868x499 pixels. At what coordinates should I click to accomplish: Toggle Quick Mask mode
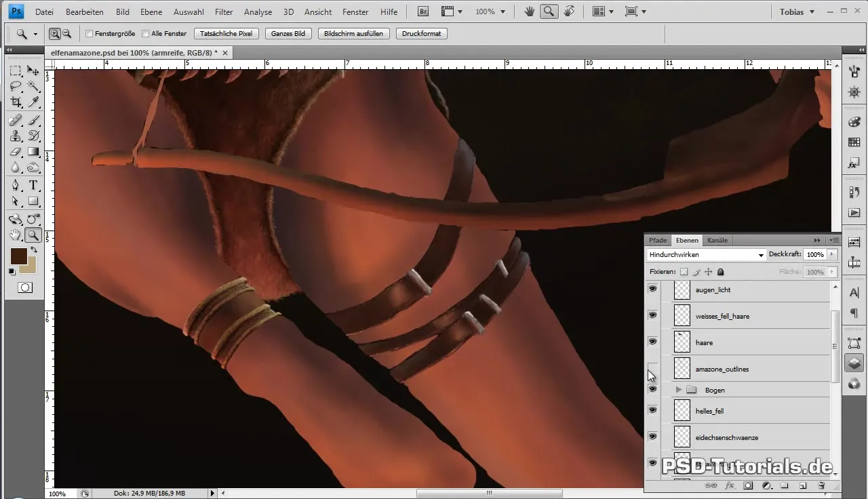25,287
